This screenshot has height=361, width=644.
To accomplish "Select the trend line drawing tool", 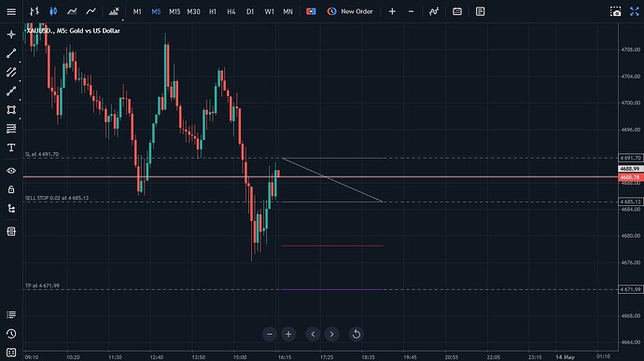I will click(x=11, y=53).
